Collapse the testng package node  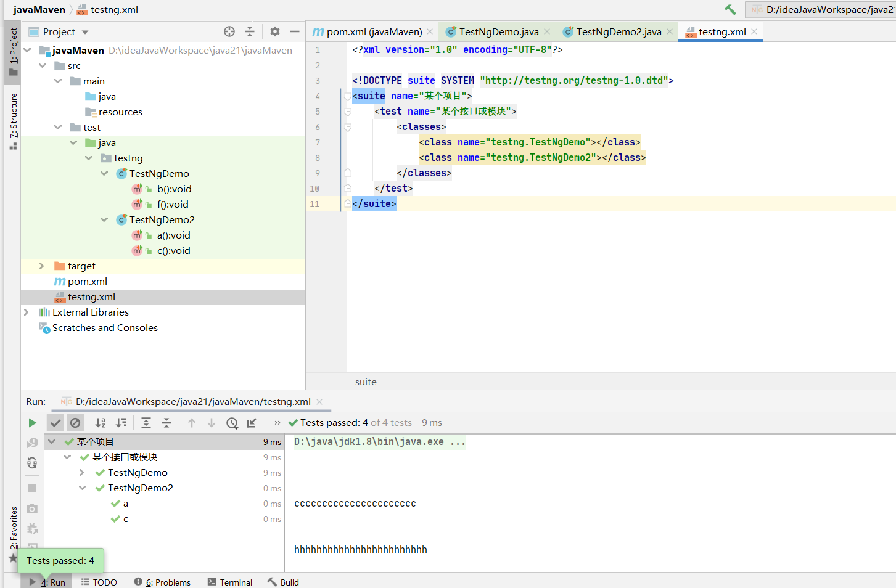[x=89, y=158]
